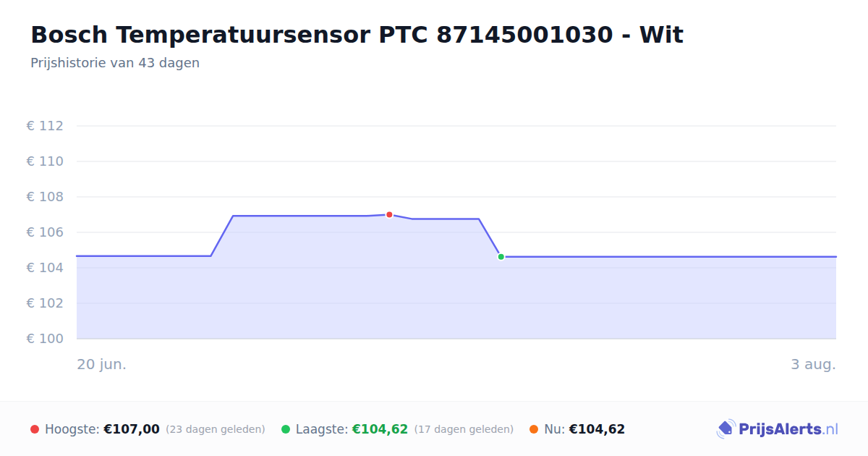Click the orange dot beside Nu

pos(534,429)
